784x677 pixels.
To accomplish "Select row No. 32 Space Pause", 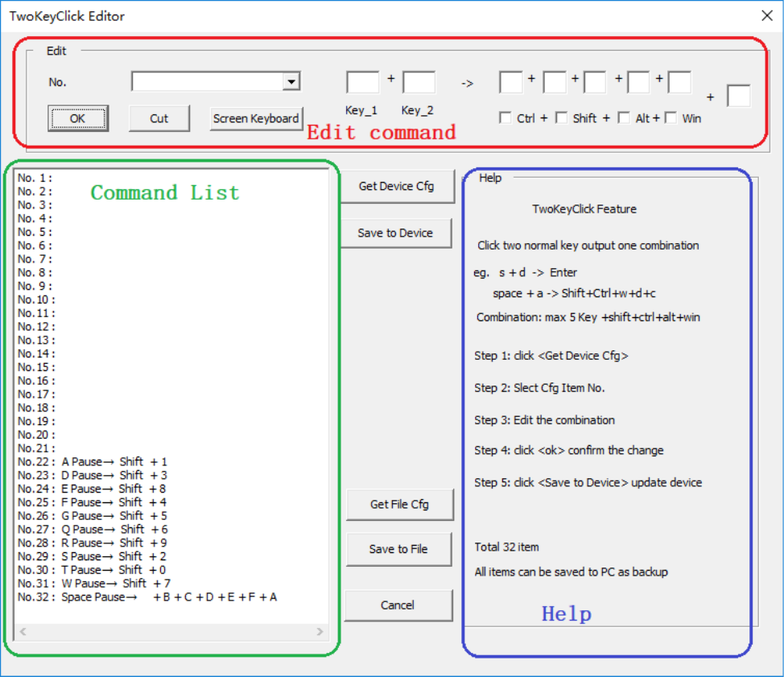I will pos(171,597).
